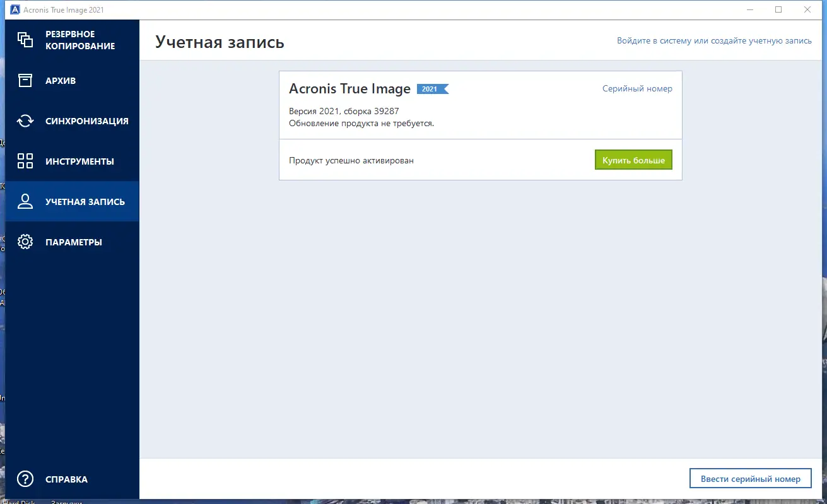Go to the АРХИВ section
The height and width of the screenshot is (504, 827).
point(72,81)
